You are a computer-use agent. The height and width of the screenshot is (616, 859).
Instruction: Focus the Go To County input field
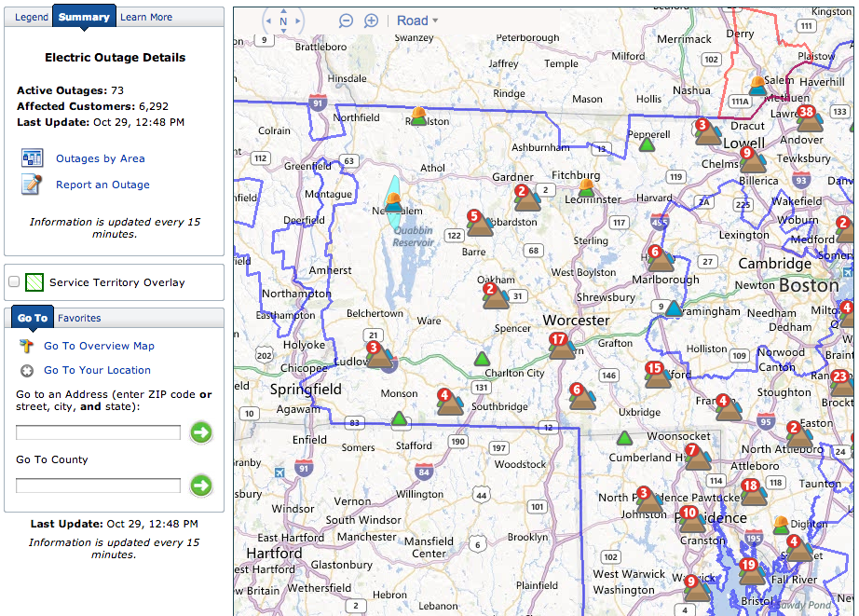pyautogui.click(x=98, y=486)
